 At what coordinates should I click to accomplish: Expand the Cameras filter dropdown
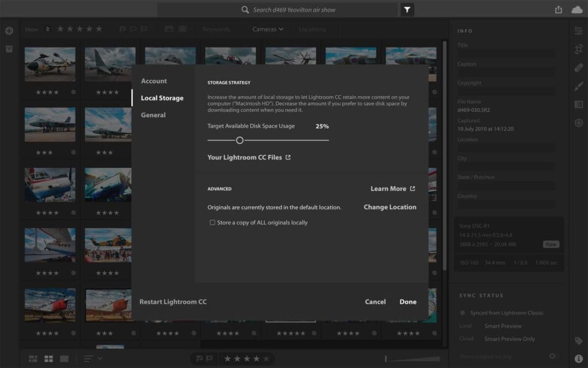click(268, 29)
